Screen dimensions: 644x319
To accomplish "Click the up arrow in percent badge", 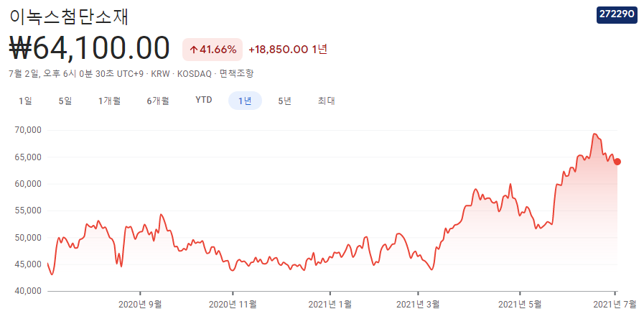I will point(194,50).
